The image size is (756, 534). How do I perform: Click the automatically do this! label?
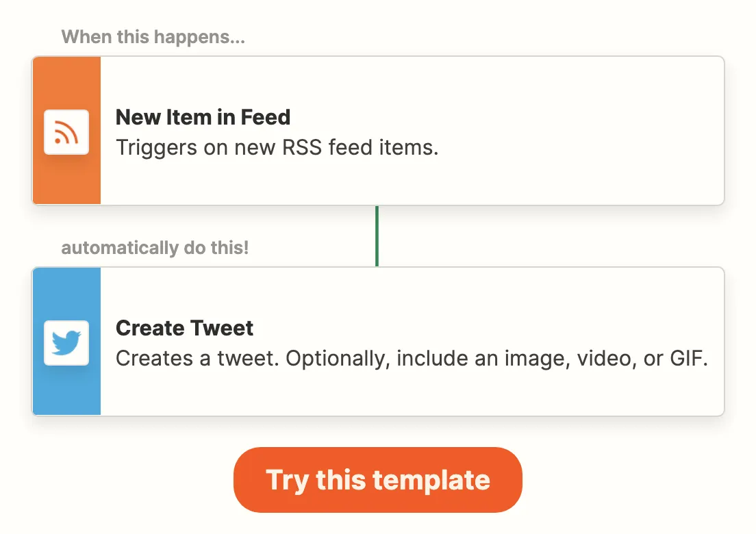pyautogui.click(x=155, y=248)
